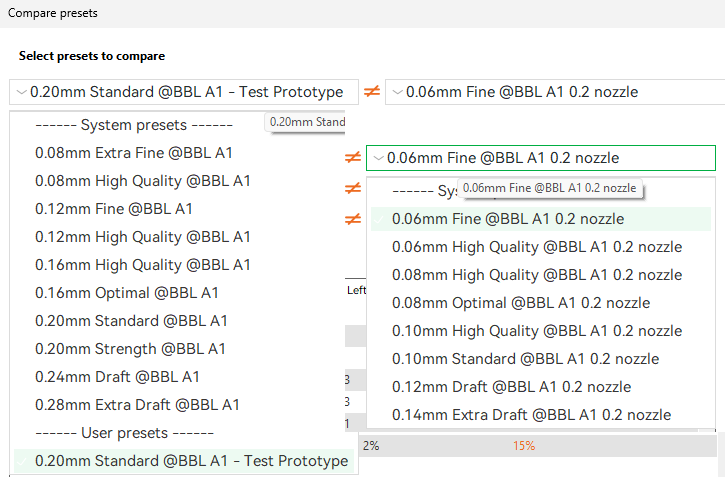
Task: Select user preset 0.20mm Standard Test Prototype
Action: click(184, 461)
